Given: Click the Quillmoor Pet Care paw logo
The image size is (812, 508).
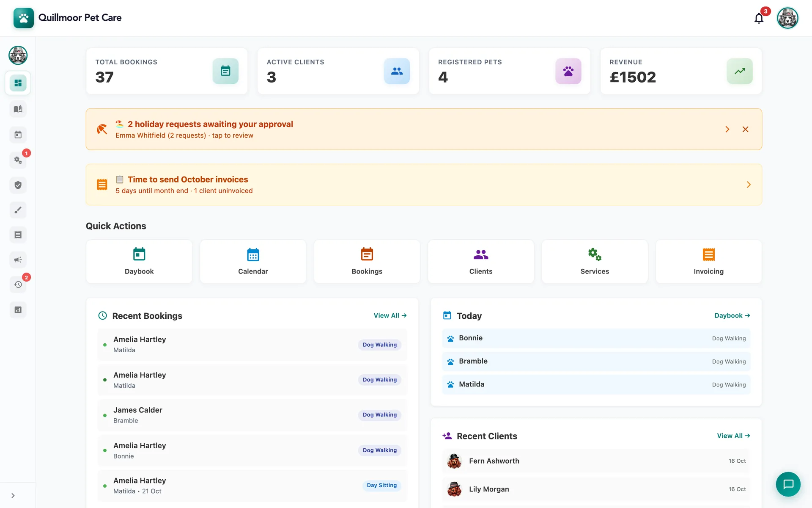Looking at the screenshot, I should coord(24,18).
